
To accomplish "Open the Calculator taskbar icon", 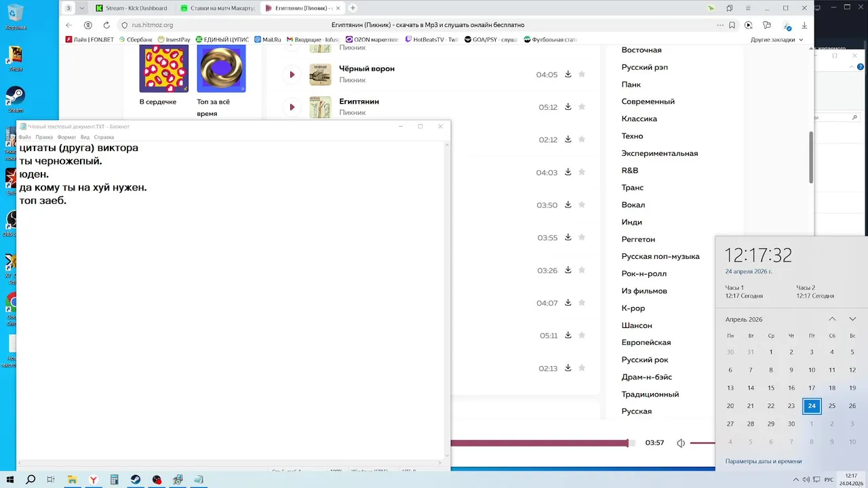I will point(115,480).
